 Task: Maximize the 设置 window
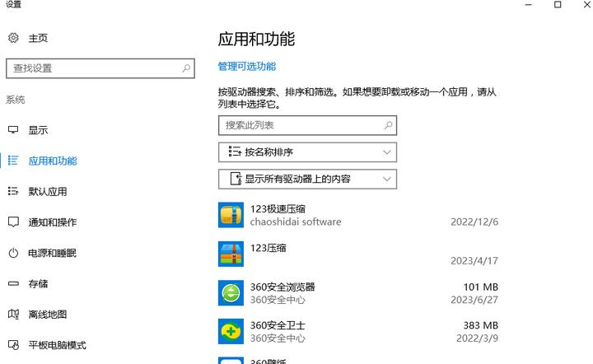(x=558, y=5)
